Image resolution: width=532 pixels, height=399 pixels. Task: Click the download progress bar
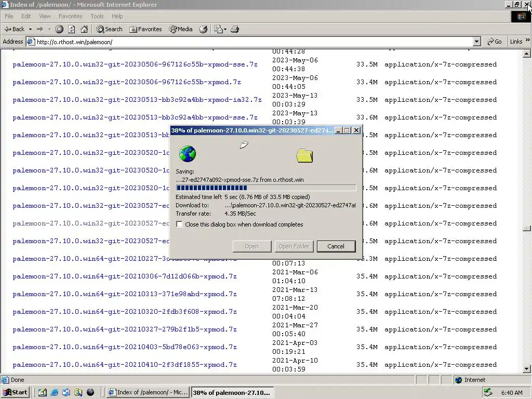(x=265, y=188)
